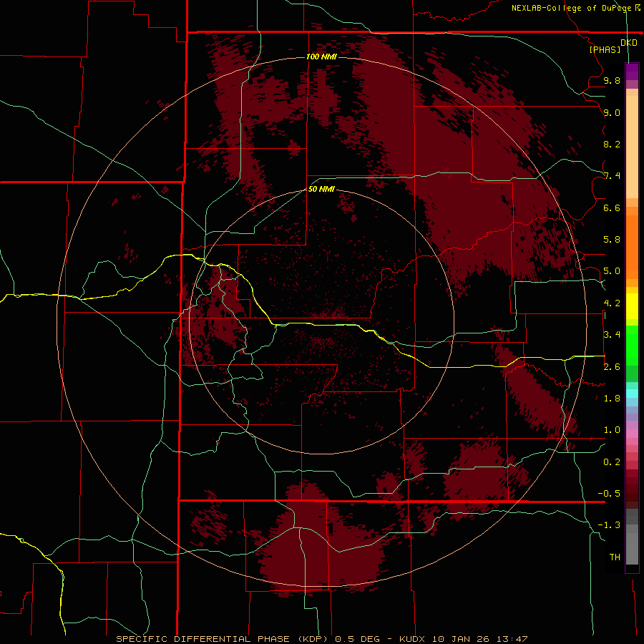Click the 3.4 legend value
The width and height of the screenshot is (644, 644).
[x=612, y=335]
